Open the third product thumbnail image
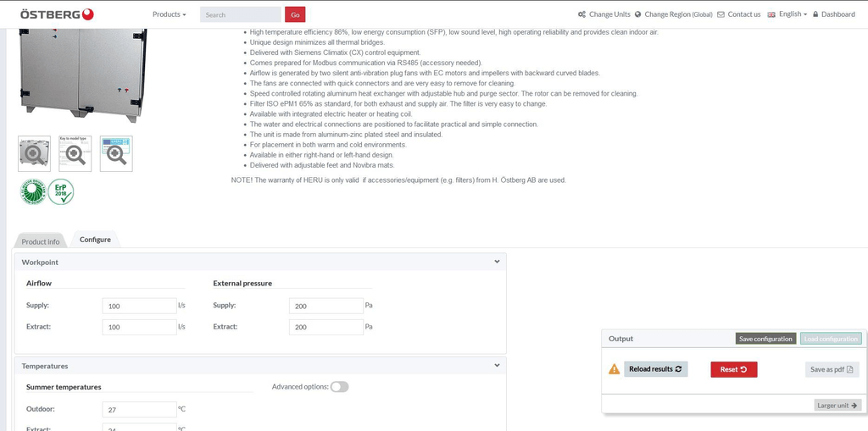The image size is (868, 431). tap(116, 153)
